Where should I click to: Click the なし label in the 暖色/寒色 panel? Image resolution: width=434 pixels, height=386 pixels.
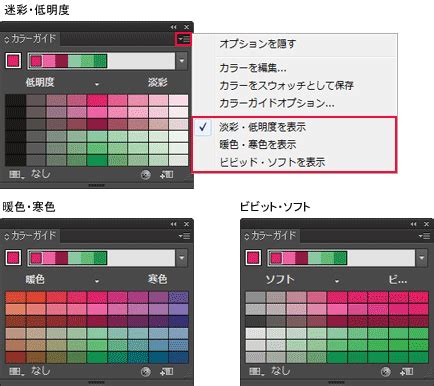pyautogui.click(x=41, y=371)
